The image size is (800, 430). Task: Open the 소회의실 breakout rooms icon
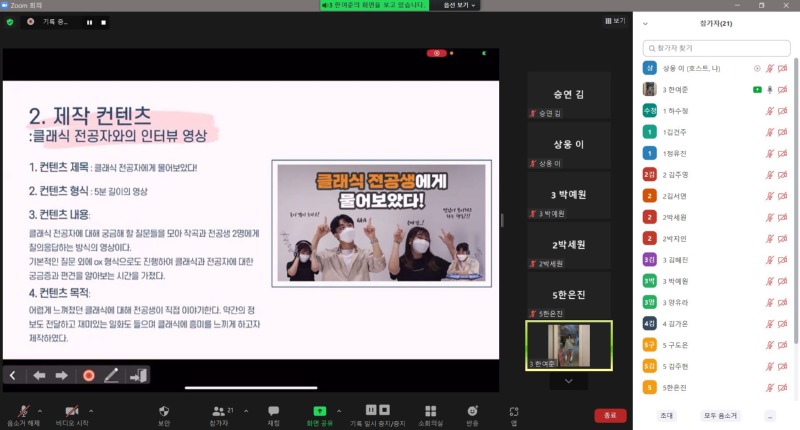[431, 411]
